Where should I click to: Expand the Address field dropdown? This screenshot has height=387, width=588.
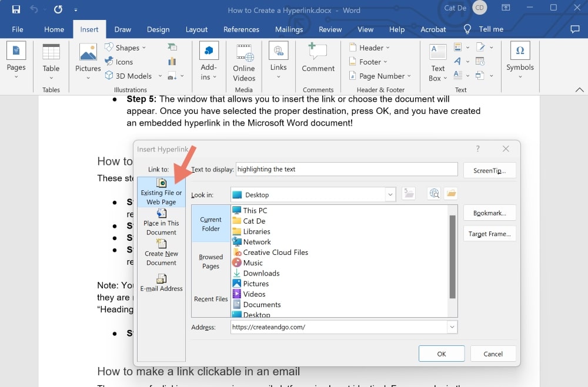(x=452, y=327)
